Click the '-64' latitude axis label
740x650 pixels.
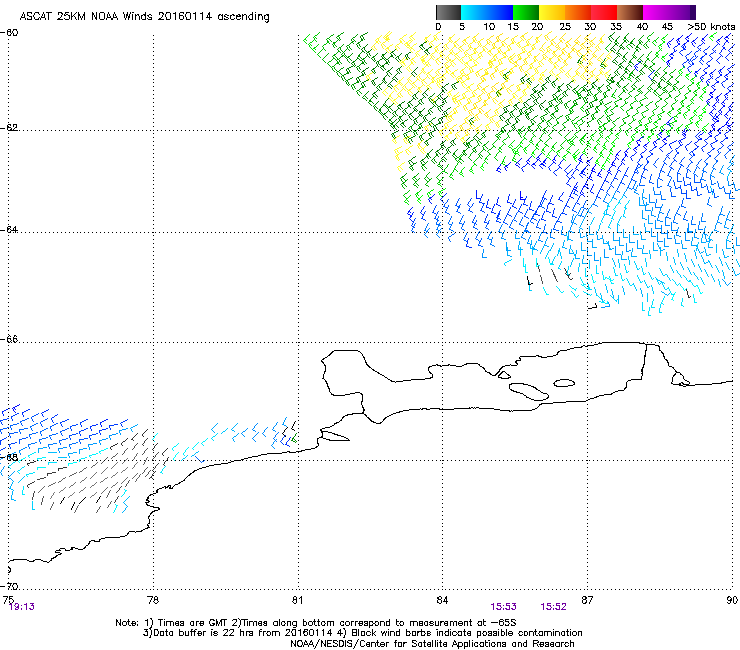coord(9,230)
